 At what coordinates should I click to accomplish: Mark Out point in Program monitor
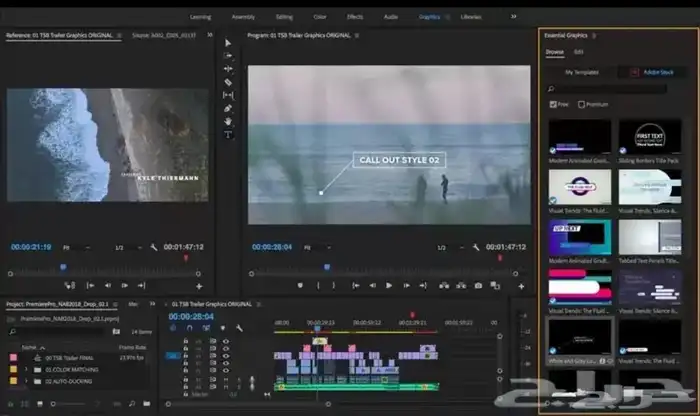[333, 285]
